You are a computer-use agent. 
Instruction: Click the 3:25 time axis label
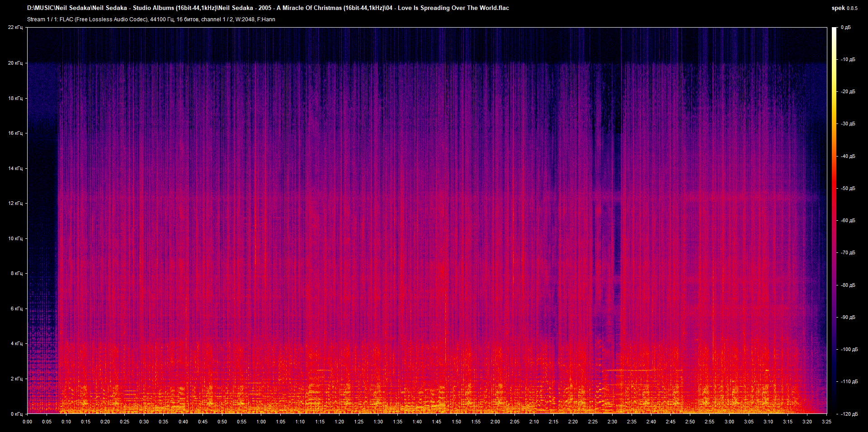pyautogui.click(x=827, y=422)
